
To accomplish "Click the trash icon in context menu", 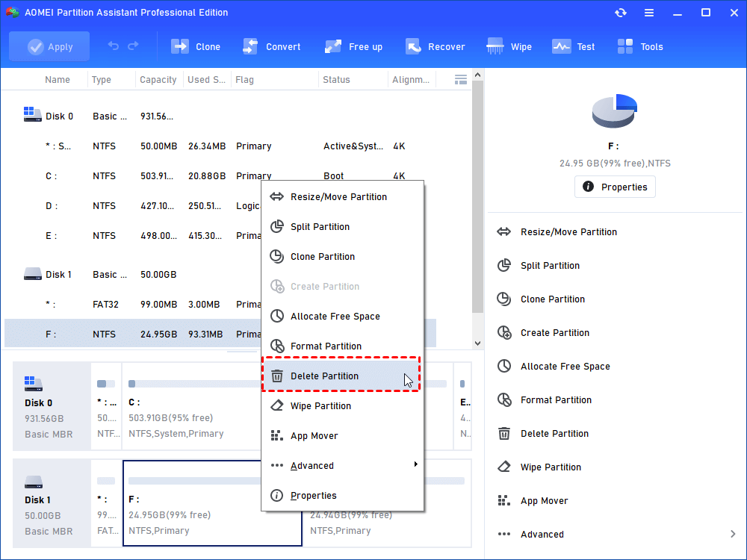I will [277, 376].
